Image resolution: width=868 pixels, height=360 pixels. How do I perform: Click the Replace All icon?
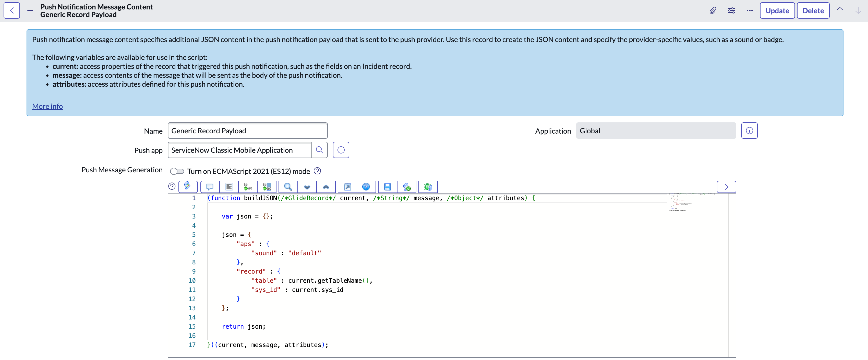coord(267,186)
